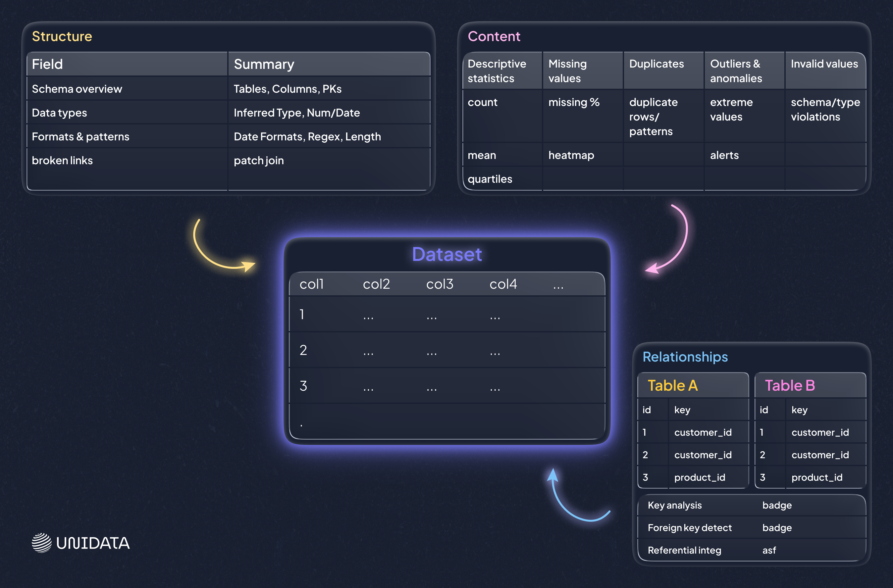Click the Table B header
Screen dimensions: 893x588
tap(790, 385)
